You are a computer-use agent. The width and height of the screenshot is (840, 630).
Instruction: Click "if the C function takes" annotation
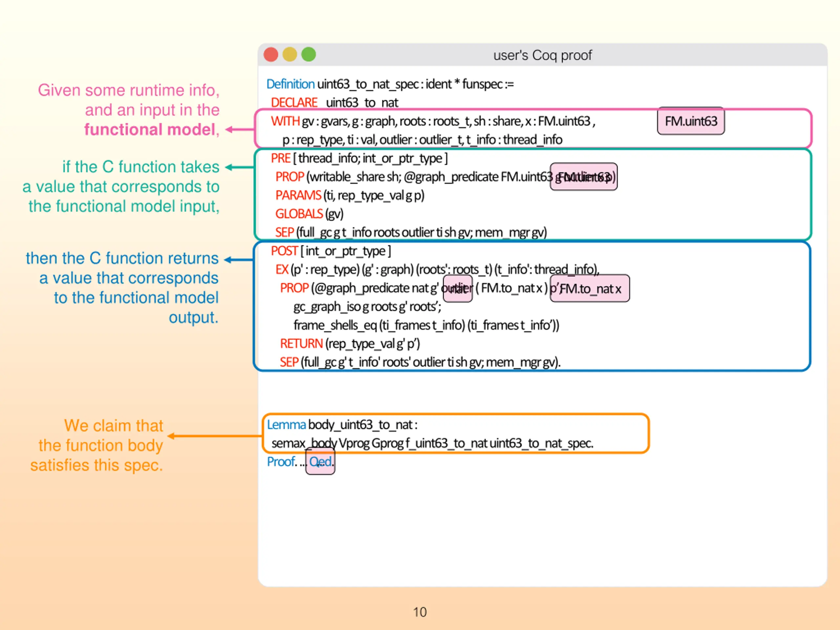141,167
